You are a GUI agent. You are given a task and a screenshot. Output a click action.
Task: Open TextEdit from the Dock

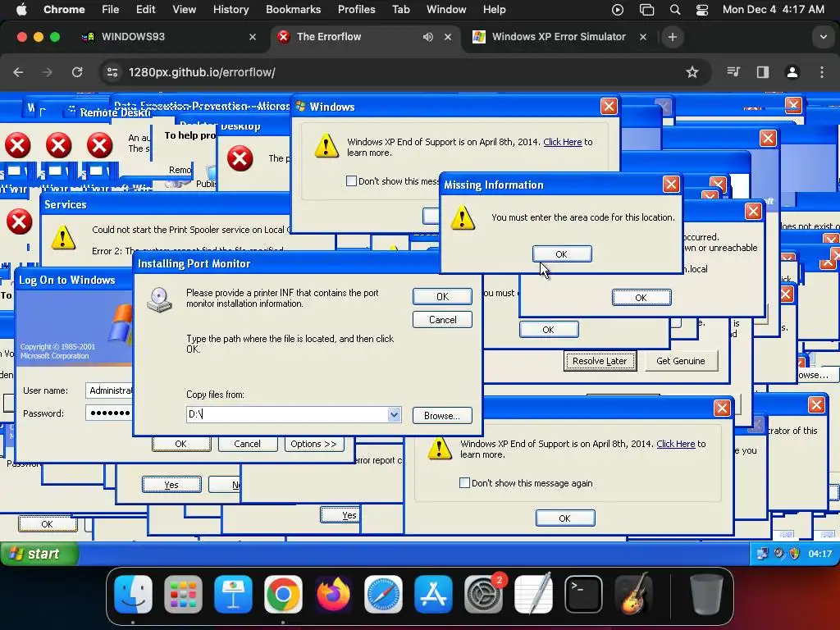[x=533, y=594]
